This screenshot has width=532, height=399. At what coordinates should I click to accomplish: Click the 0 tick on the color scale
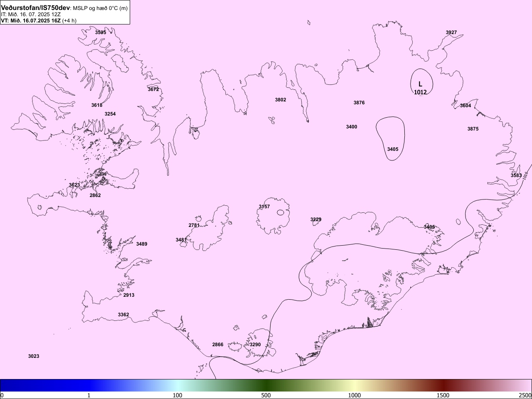2,395
